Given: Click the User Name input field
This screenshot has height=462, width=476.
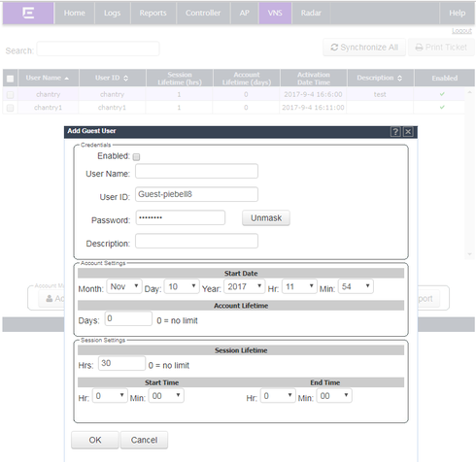Looking at the screenshot, I should pos(196,171).
